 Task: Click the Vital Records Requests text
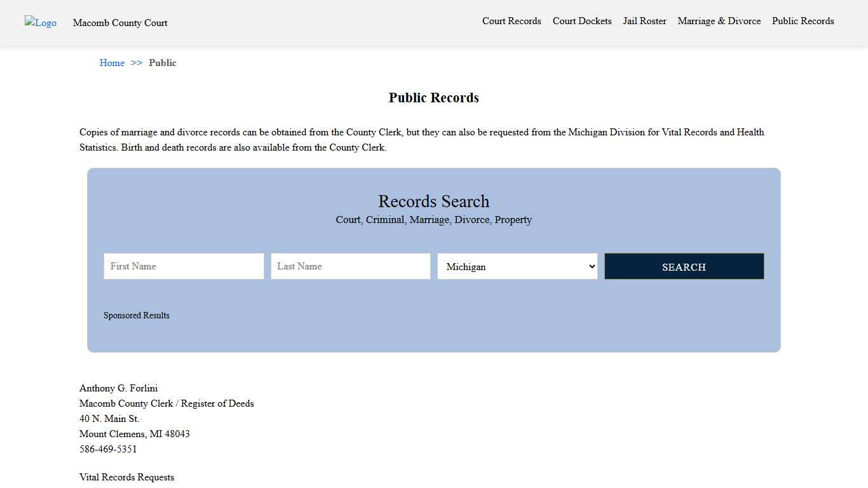pos(126,477)
